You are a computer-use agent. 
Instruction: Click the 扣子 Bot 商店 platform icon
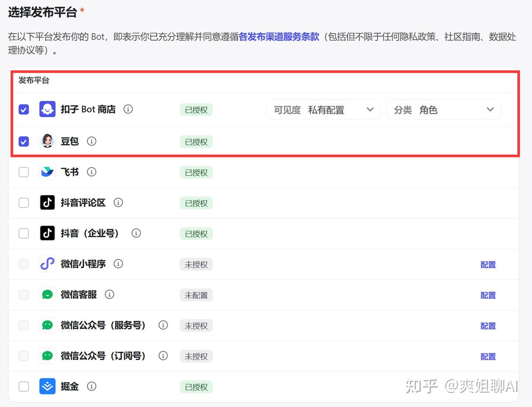[47, 109]
